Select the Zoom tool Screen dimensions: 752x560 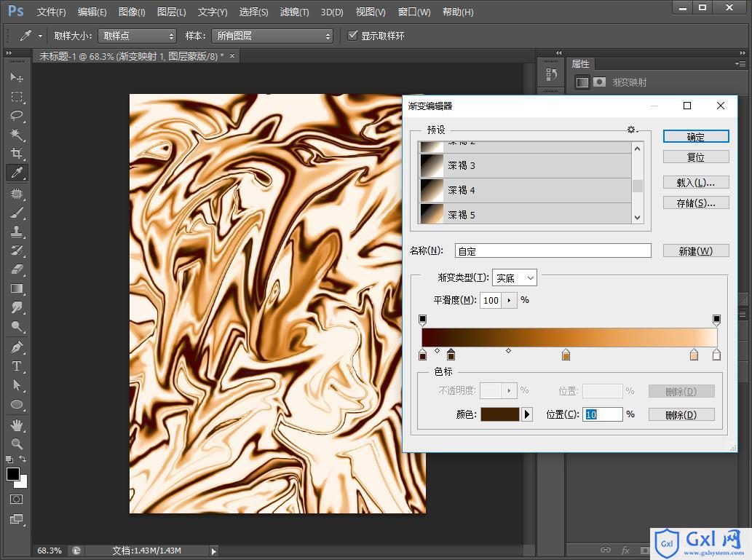click(x=16, y=444)
